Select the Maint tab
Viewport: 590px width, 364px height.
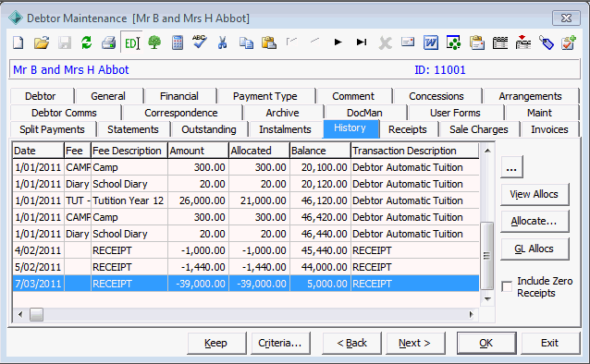click(539, 113)
